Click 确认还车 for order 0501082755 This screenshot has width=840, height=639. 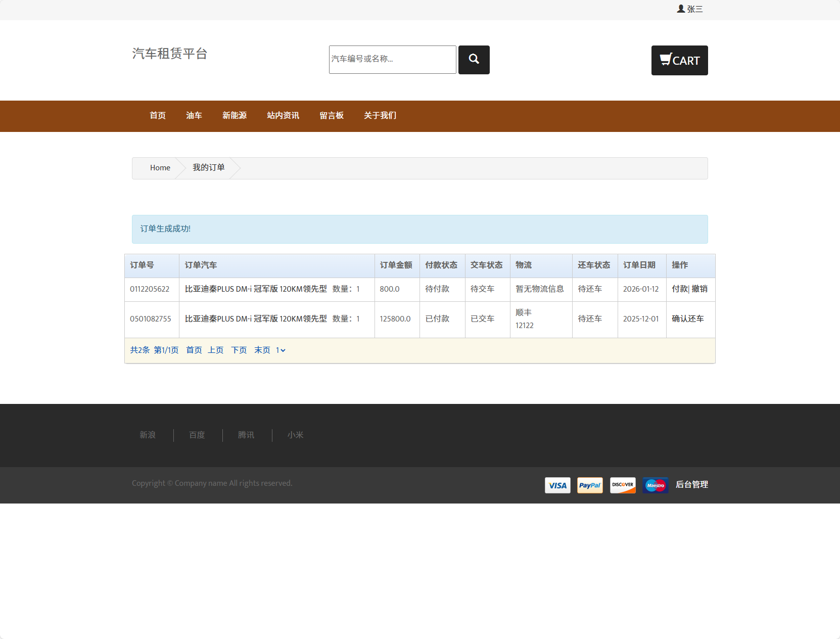tap(687, 319)
